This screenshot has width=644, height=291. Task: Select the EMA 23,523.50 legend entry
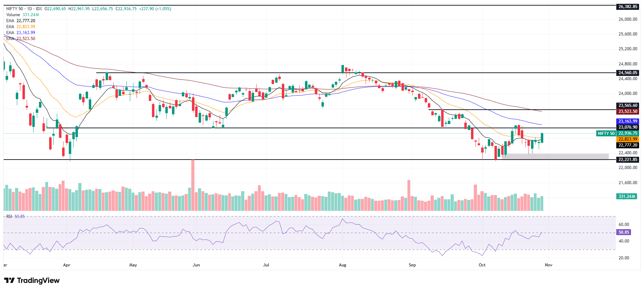(21, 39)
